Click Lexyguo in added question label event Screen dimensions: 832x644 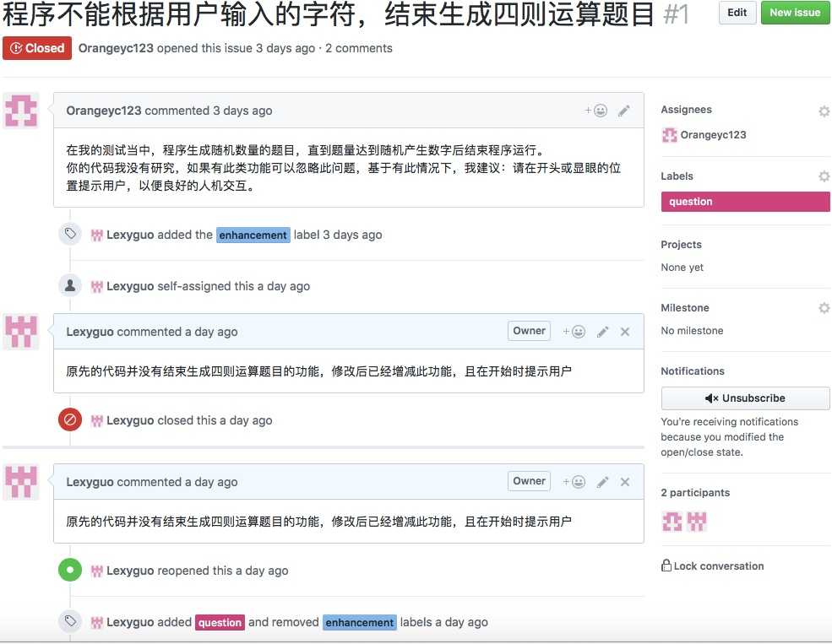tap(130, 622)
